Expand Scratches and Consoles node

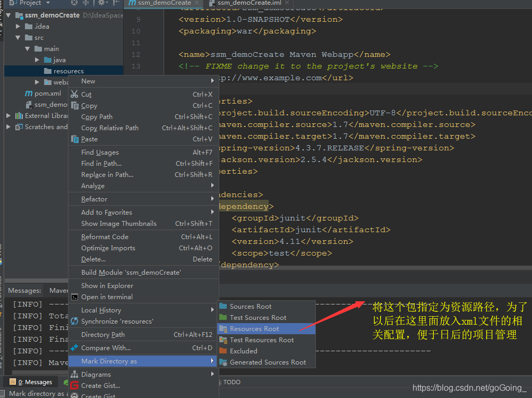8,127
